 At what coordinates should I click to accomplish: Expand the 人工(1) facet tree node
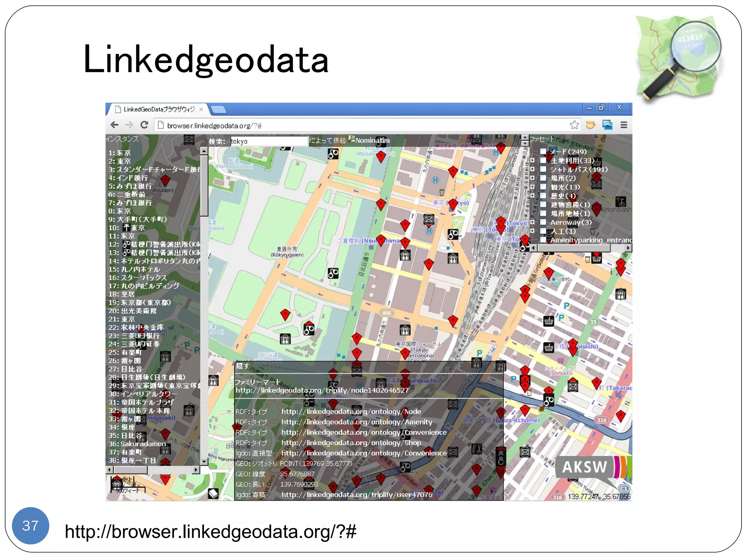tap(533, 231)
